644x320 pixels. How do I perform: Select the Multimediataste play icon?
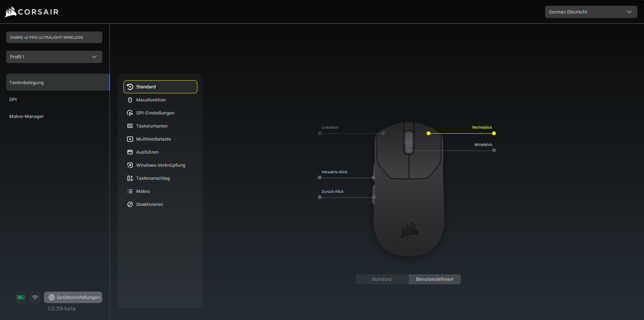click(x=130, y=139)
